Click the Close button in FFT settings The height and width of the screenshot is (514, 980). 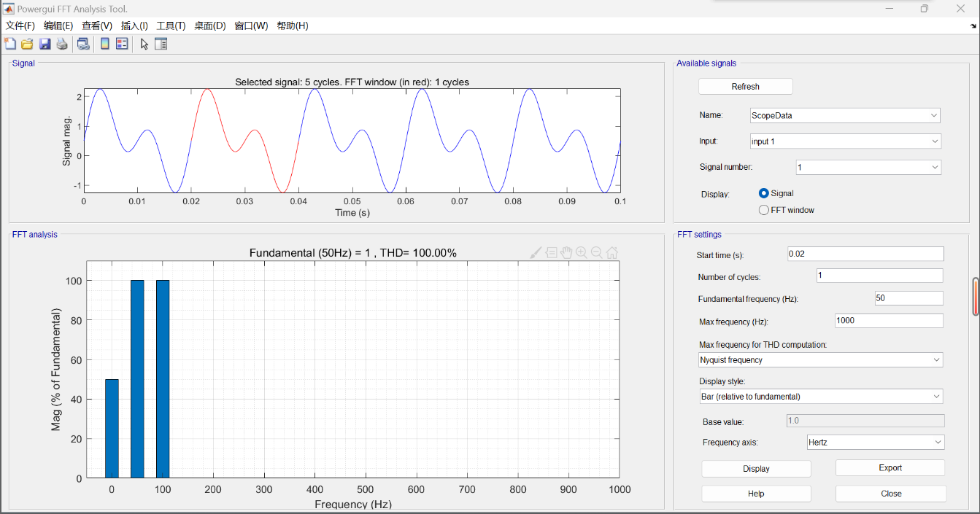891,494
